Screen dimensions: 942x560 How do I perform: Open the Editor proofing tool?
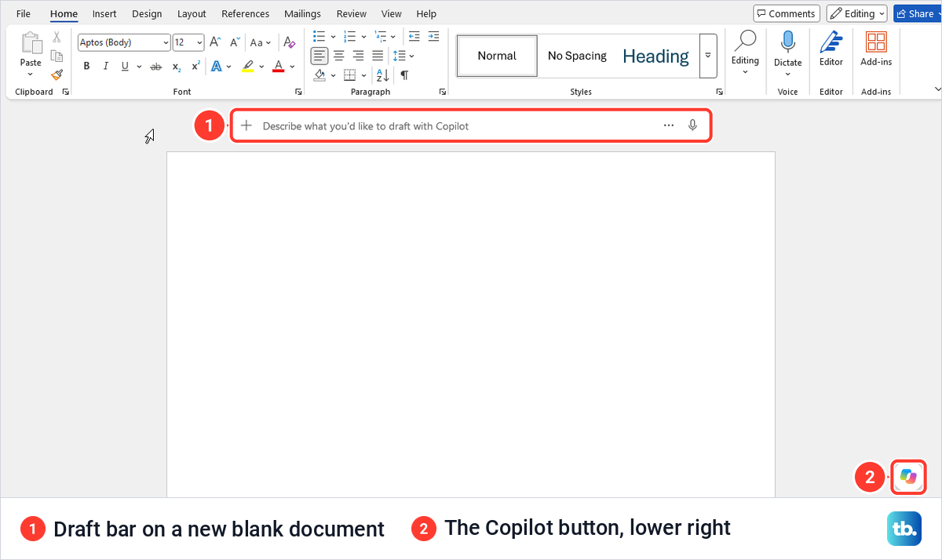[831, 49]
